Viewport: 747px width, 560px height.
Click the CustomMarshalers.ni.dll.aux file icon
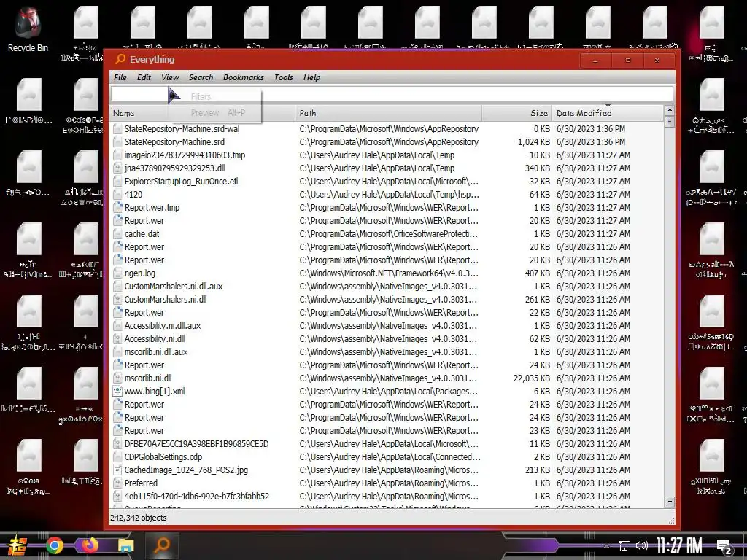[x=117, y=286]
